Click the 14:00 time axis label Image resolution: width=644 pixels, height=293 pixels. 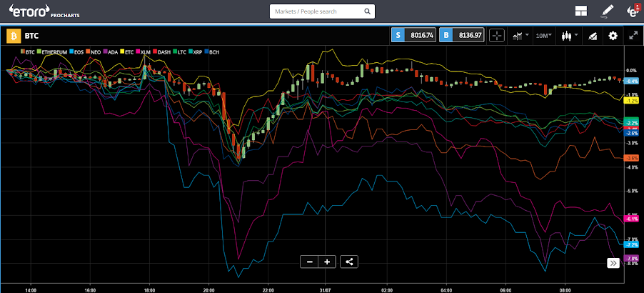click(x=31, y=289)
